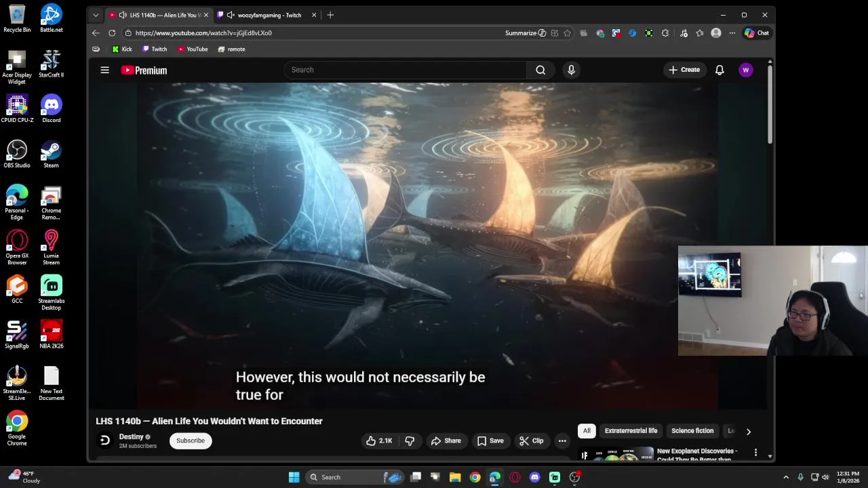Viewport: 868px width, 488px height.
Task: Focus the YouTube Search input field
Action: click(406, 70)
